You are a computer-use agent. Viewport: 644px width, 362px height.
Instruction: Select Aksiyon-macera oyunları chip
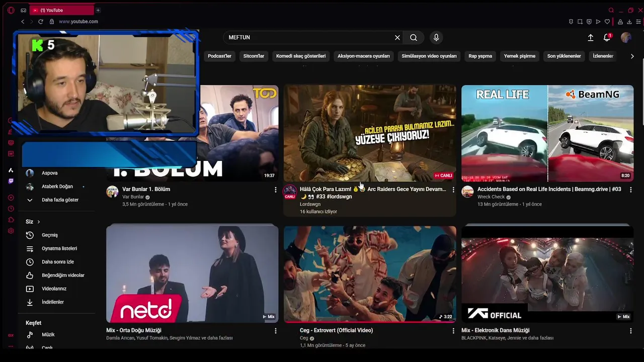tap(364, 56)
